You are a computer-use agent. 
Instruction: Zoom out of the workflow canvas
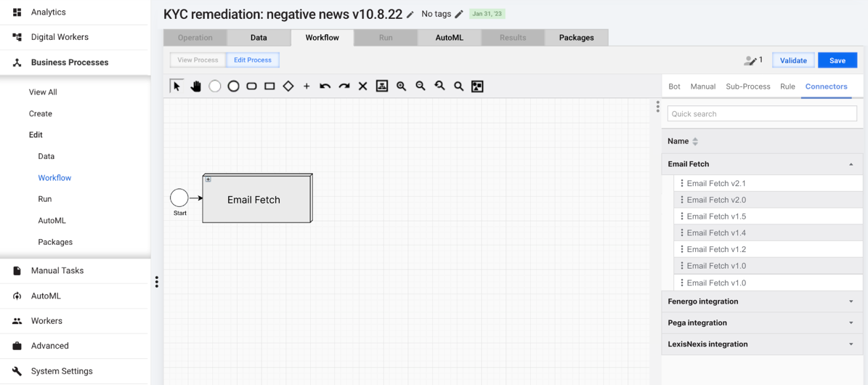[420, 86]
